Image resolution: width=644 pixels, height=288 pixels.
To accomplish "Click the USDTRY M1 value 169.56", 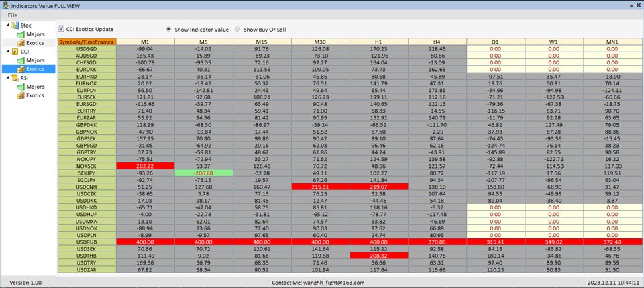I will point(146,262).
